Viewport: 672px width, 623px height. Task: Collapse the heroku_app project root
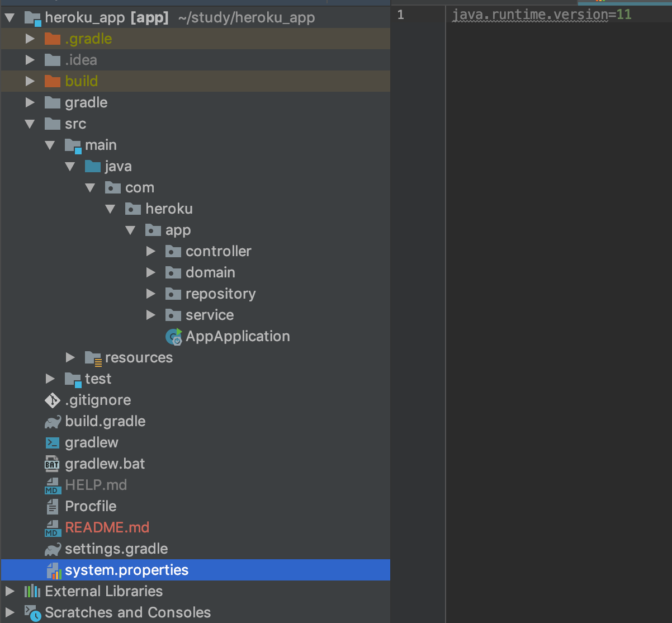tap(10, 18)
